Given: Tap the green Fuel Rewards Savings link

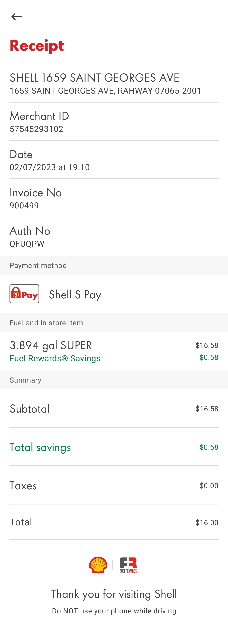Looking at the screenshot, I should pos(55,358).
